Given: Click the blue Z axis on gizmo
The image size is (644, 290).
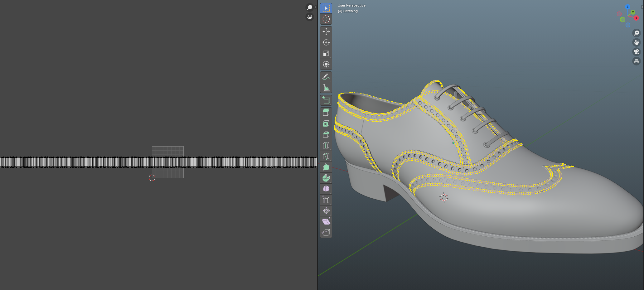Looking at the screenshot, I should click(x=627, y=7).
